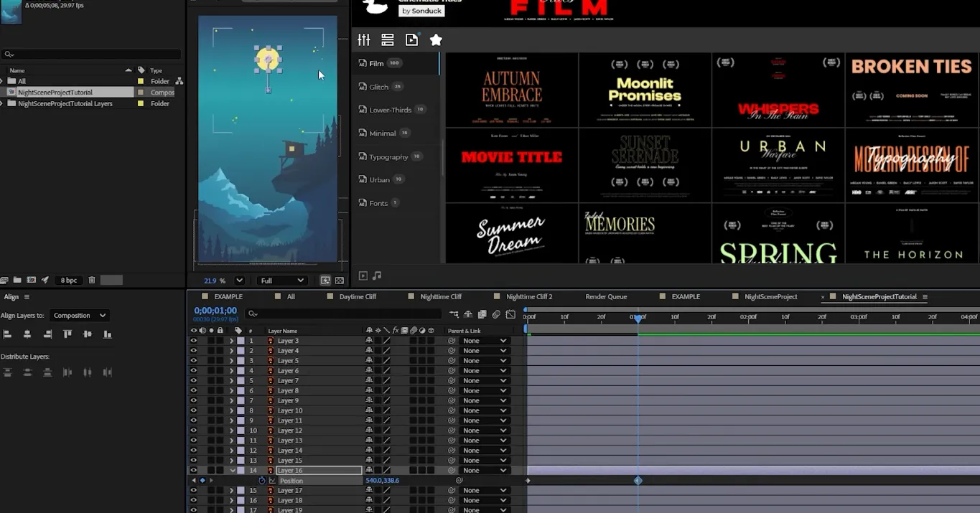Screen dimensions: 980x513
Task: Lock Layer 16 in the timeline
Action: 220,470
